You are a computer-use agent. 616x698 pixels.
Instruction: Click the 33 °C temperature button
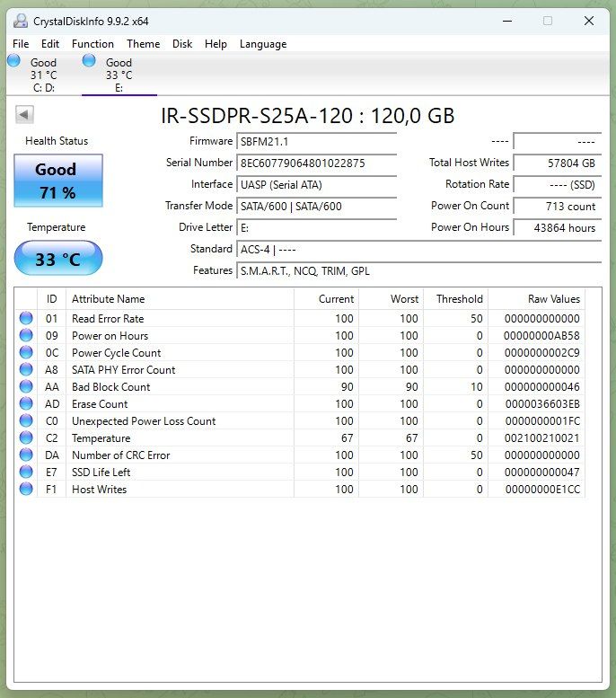coord(58,258)
